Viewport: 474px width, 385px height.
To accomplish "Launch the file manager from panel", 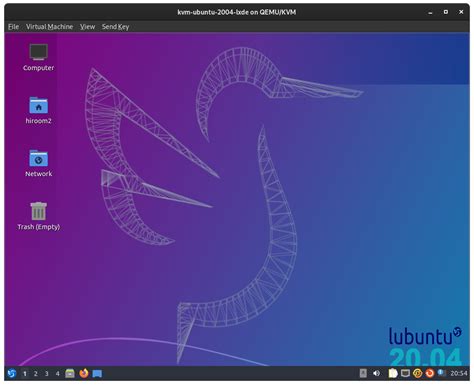I will point(70,373).
